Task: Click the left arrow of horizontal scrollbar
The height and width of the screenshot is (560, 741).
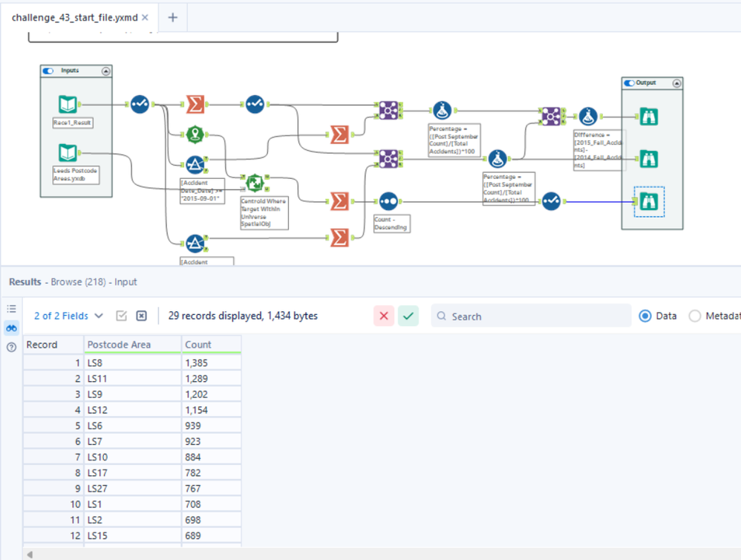Action: click(x=30, y=554)
